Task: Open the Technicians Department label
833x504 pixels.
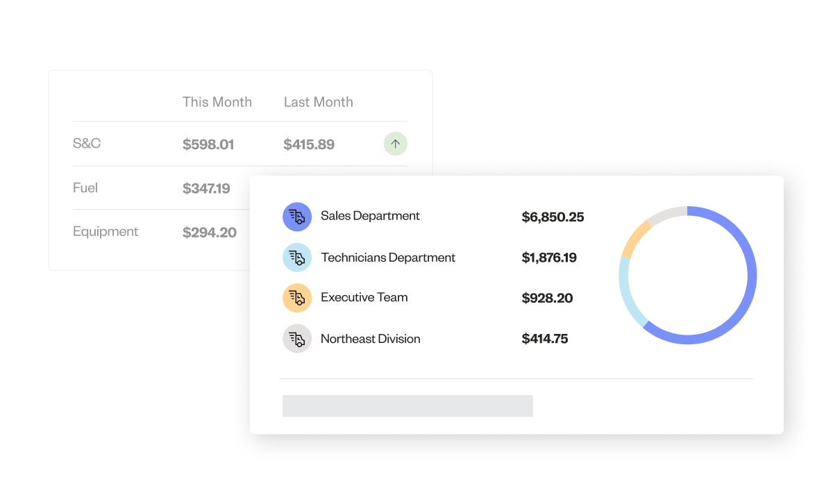Action: pos(388,258)
